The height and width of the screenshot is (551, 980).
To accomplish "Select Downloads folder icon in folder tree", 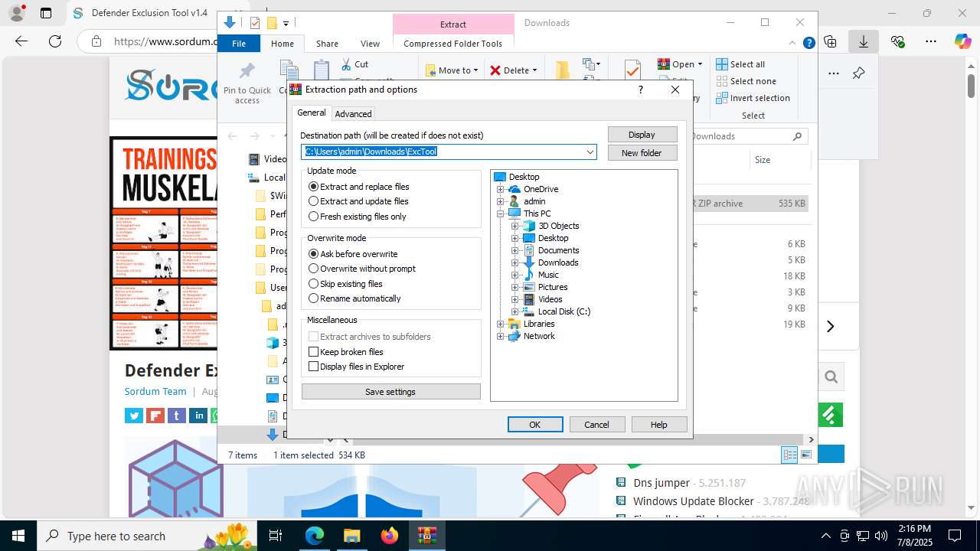I will point(528,262).
